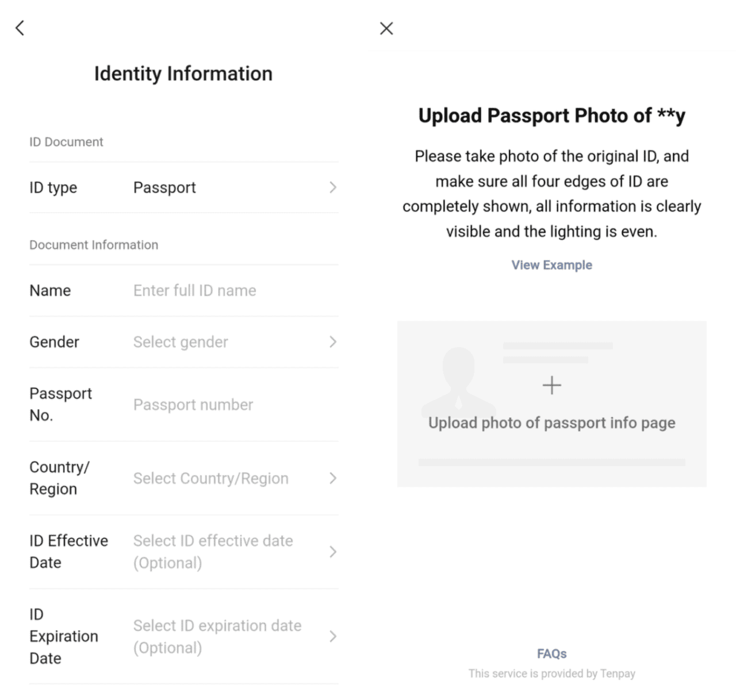Image resolution: width=736 pixels, height=700 pixels.
Task: Click the 'Upload Passport Photo of **y' heading
Action: pyautogui.click(x=551, y=115)
